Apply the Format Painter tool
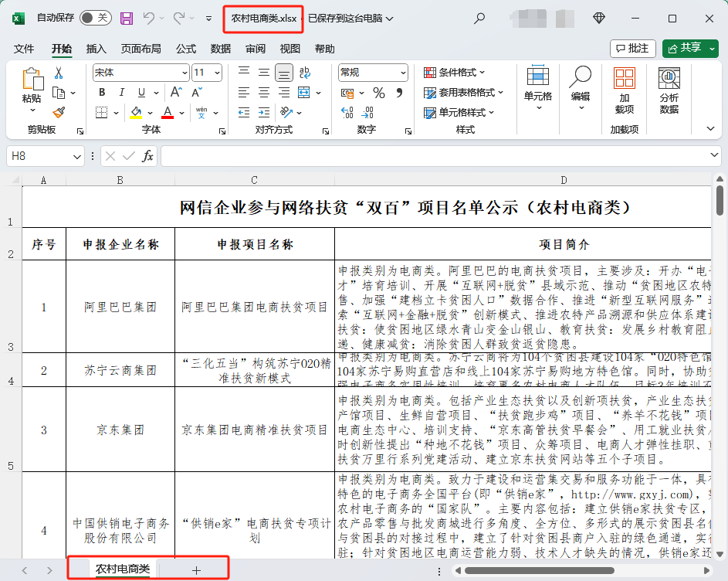Image resolution: width=728 pixels, height=581 pixels. (60, 110)
